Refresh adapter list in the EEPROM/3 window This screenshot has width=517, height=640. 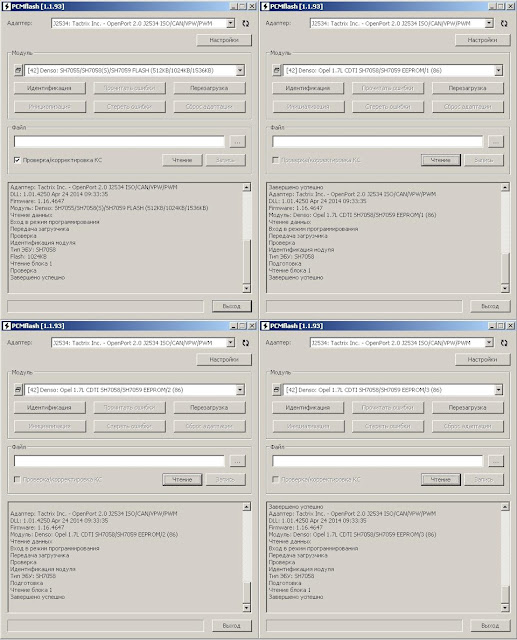(x=504, y=343)
